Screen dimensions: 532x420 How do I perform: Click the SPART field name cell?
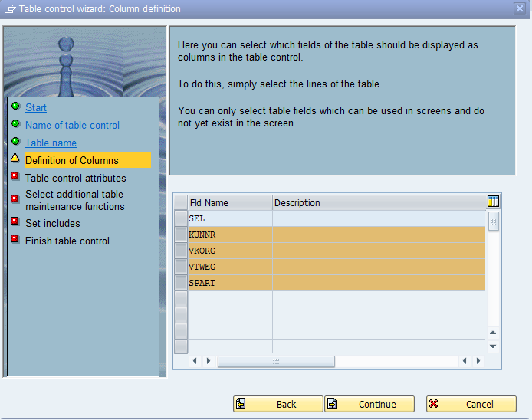[230, 283]
